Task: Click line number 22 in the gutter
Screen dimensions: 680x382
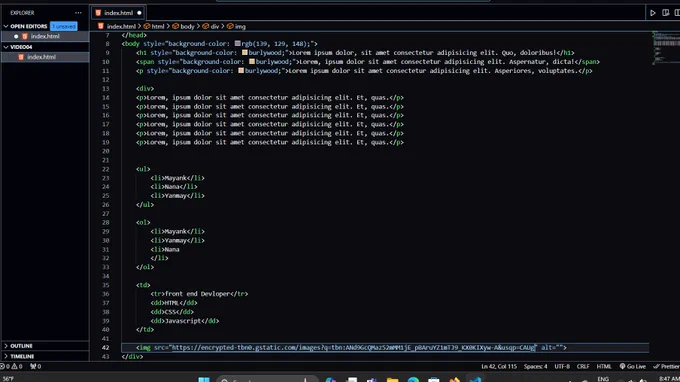Action: 106,169
